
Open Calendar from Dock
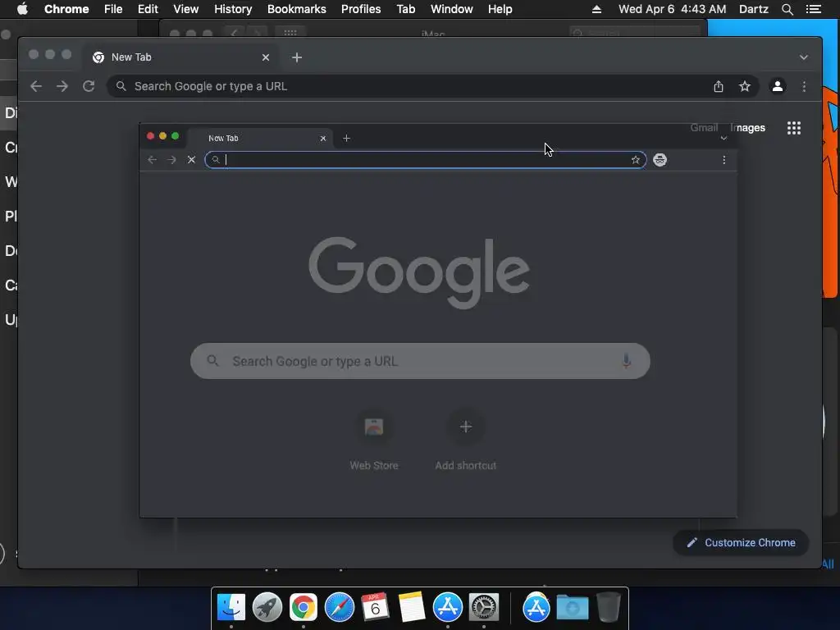(x=376, y=608)
